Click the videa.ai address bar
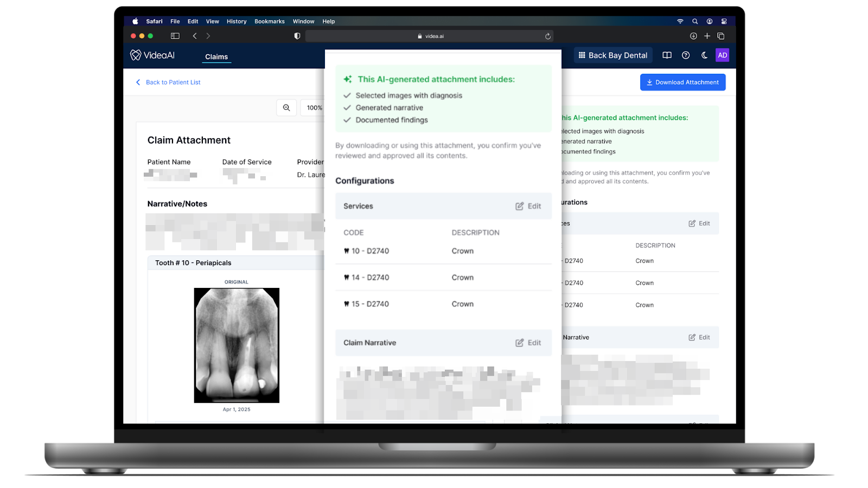This screenshot has height=488, width=868. 430,36
